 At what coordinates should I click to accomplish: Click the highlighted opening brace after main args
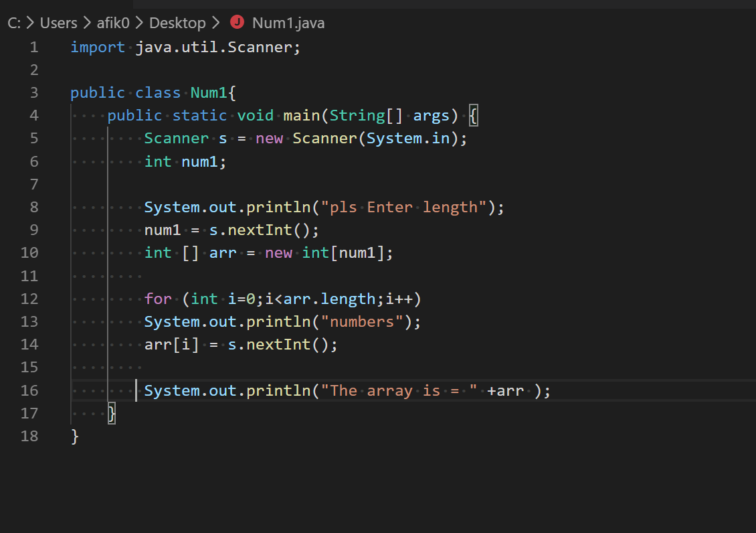[x=473, y=116]
